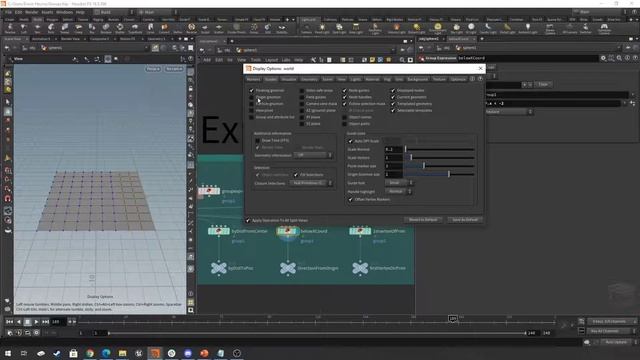This screenshot has height=360, width=640.
Task: Enable XZ ground plane checkbox
Action: [x=302, y=110]
